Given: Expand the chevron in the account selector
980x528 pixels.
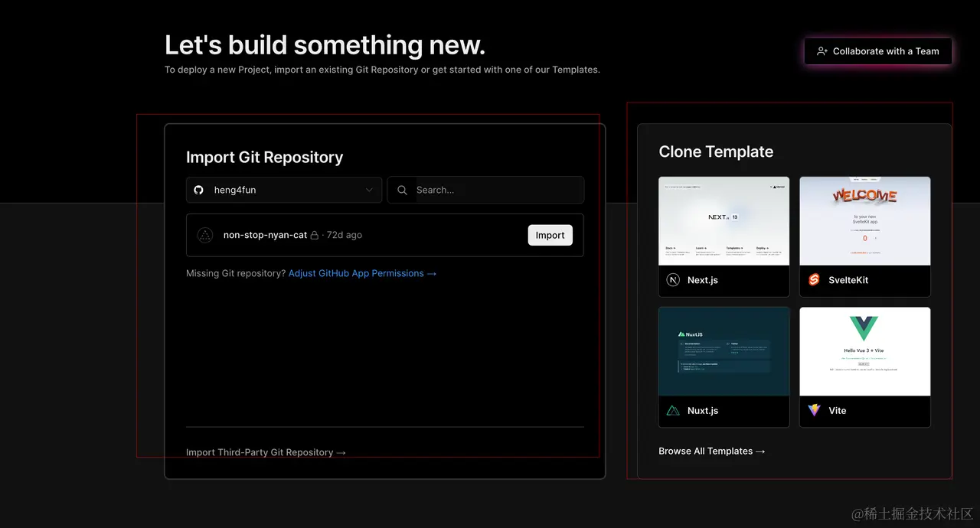Looking at the screenshot, I should (369, 190).
